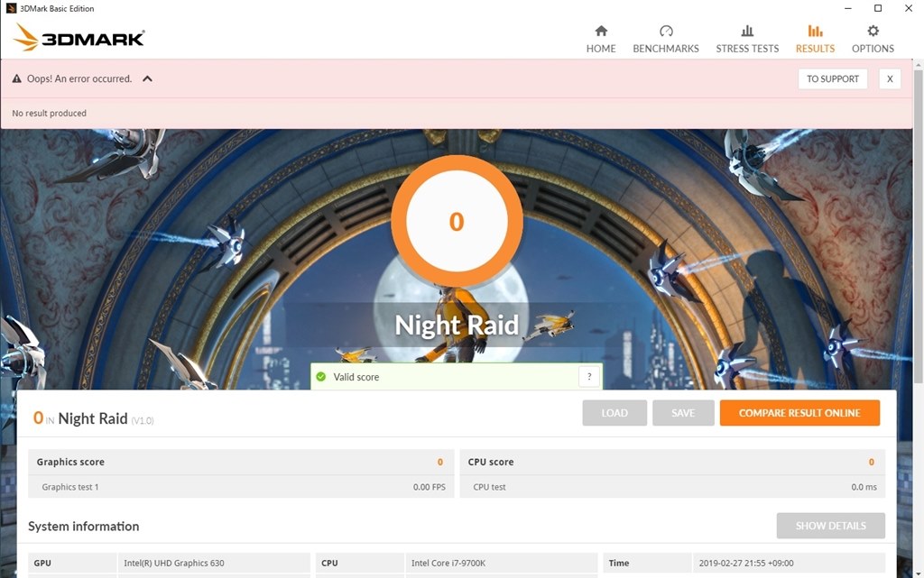Open the Benchmarks gauge icon
The image size is (924, 578).
coord(666,31)
